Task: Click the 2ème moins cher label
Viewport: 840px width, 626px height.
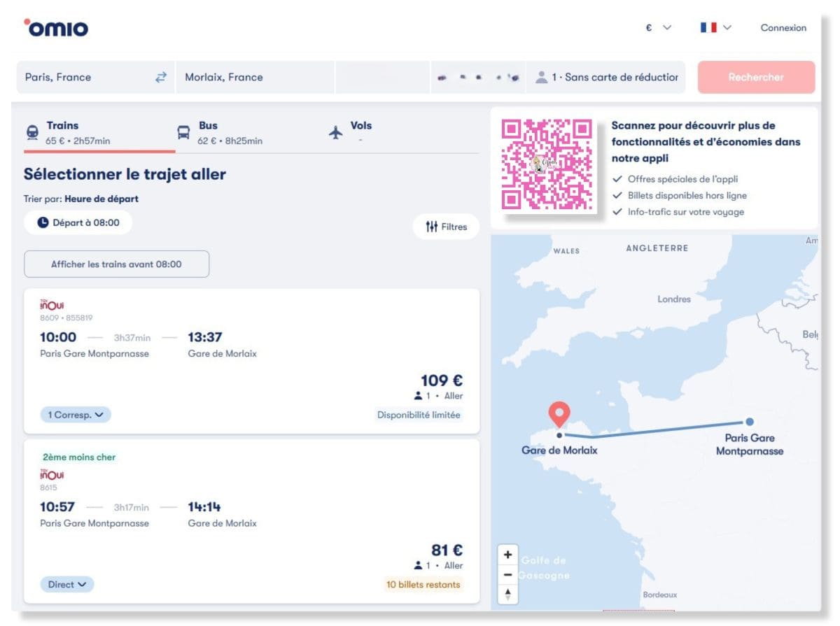Action: (x=79, y=457)
